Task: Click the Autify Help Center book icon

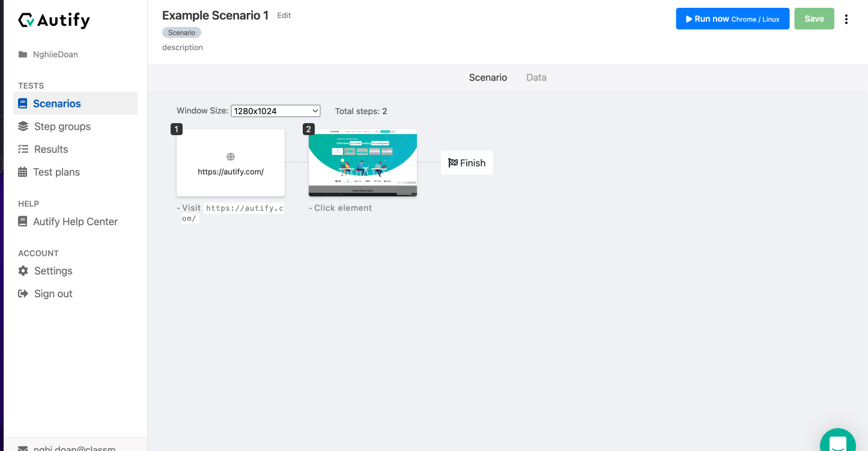Action: pos(23,222)
